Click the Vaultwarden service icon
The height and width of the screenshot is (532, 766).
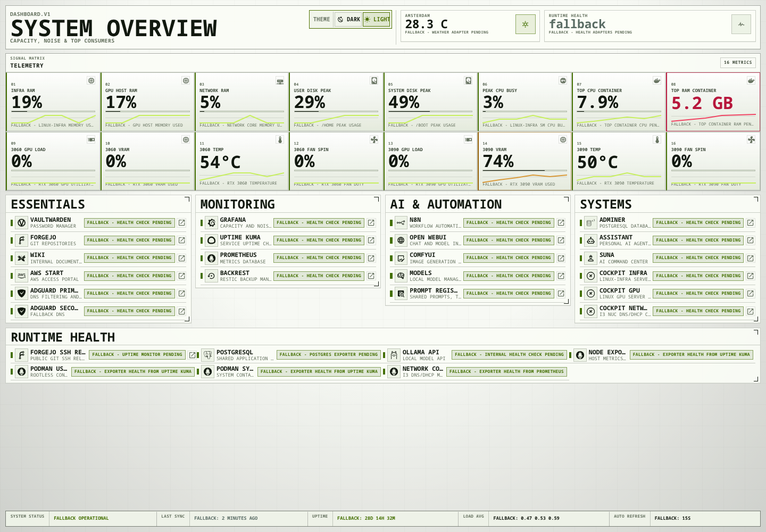tap(21, 223)
